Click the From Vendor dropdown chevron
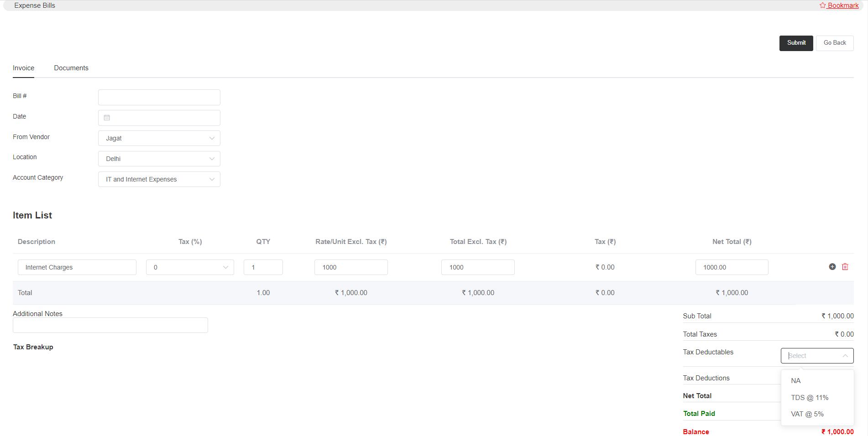868x436 pixels. click(212, 138)
